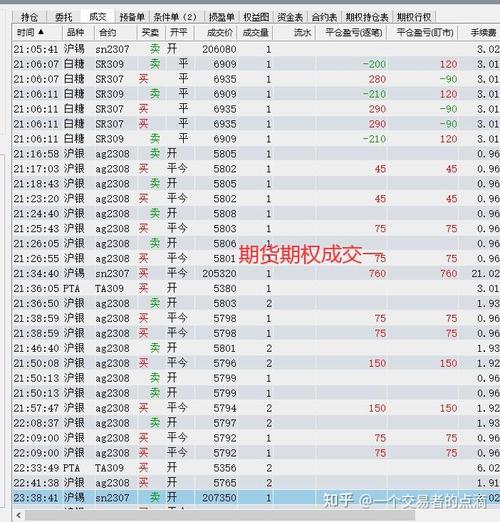Select the 21:06:07 白糖 SR307 row
This screenshot has width=500, height=522.
(256, 79)
